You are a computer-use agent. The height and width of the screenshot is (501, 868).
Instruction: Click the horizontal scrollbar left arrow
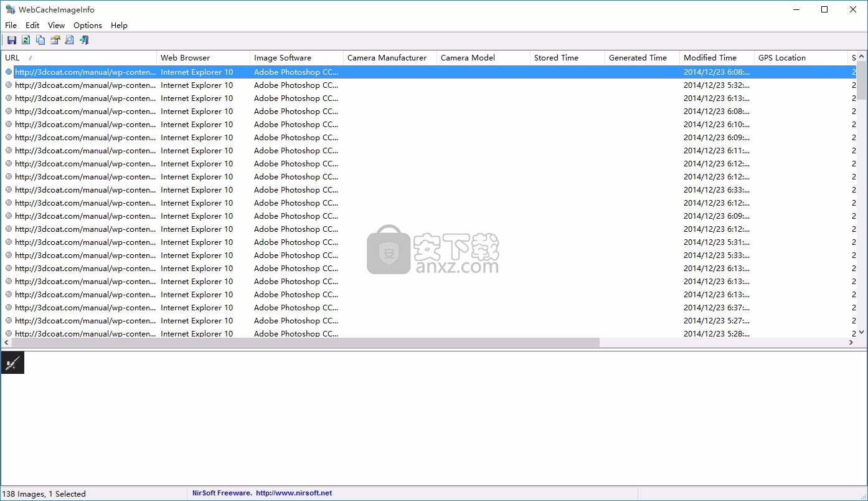(6, 343)
